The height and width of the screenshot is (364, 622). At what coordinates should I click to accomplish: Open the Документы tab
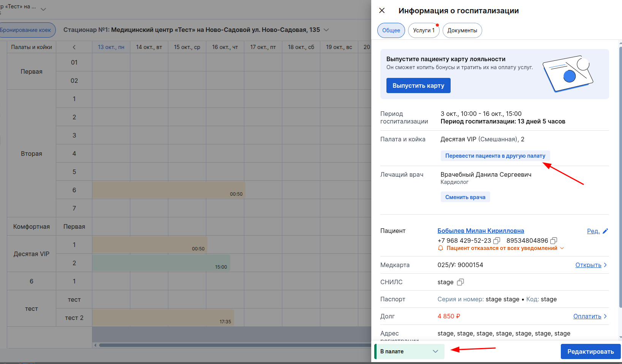click(462, 30)
